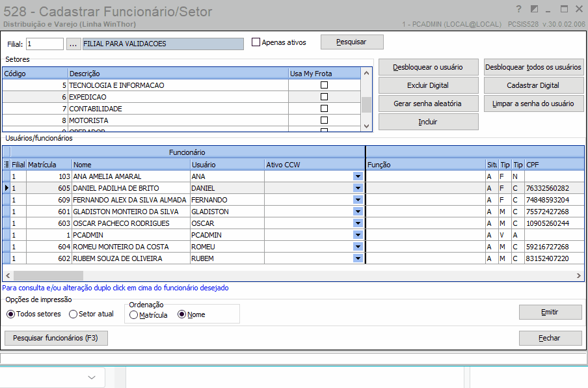Open the Filial lookup ellipsis button
Image resolution: width=588 pixels, height=388 pixels.
73,44
